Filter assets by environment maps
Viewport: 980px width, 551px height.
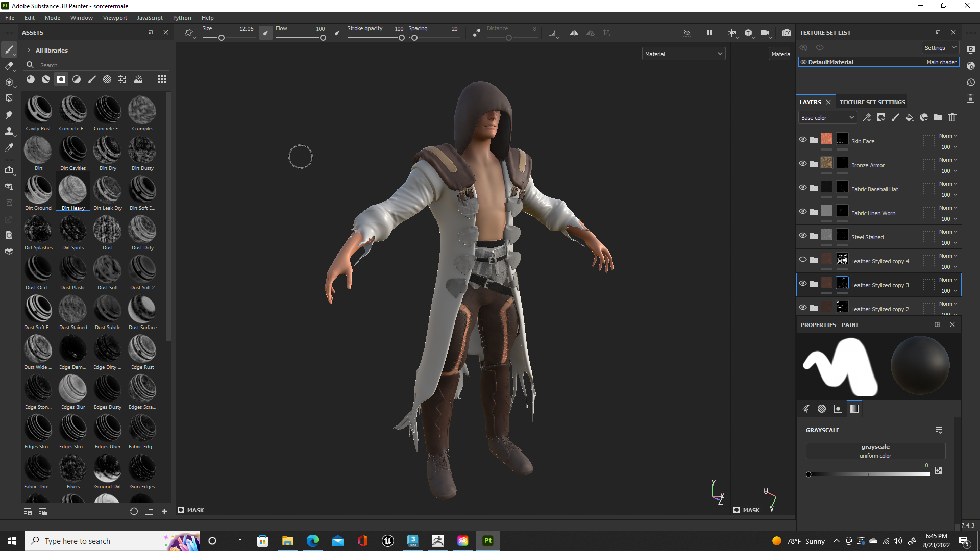pos(138,79)
